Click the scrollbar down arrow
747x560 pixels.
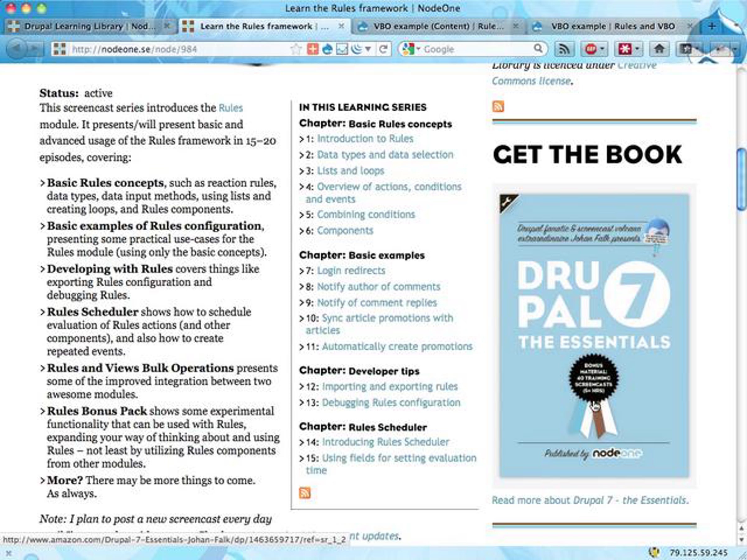pos(742,539)
